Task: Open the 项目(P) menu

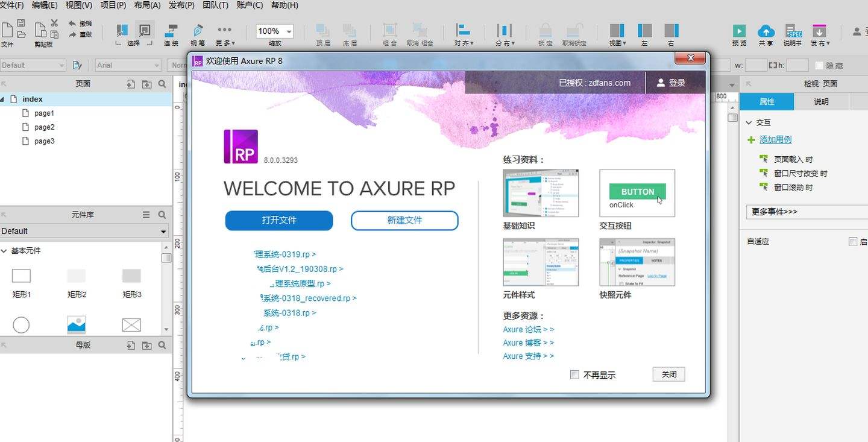Action: [x=113, y=5]
